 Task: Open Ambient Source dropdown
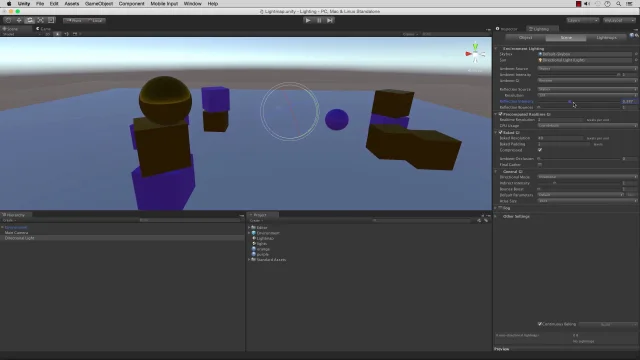[x=587, y=69]
